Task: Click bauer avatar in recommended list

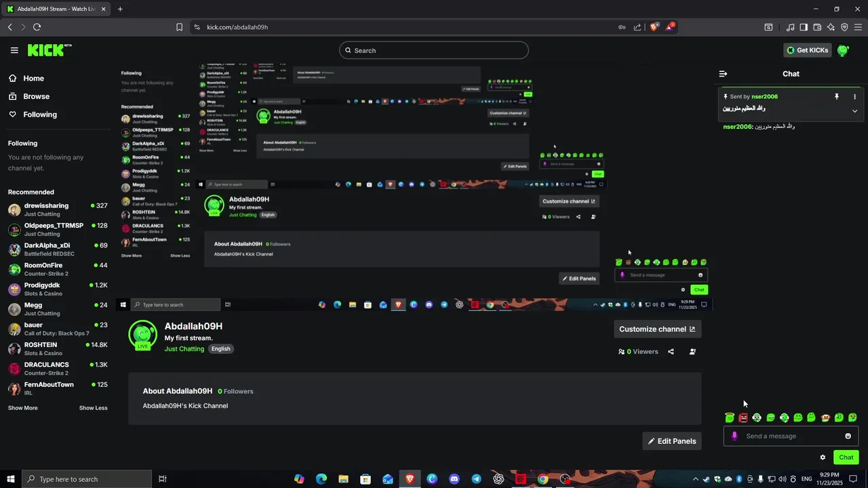Action: coord(14,329)
